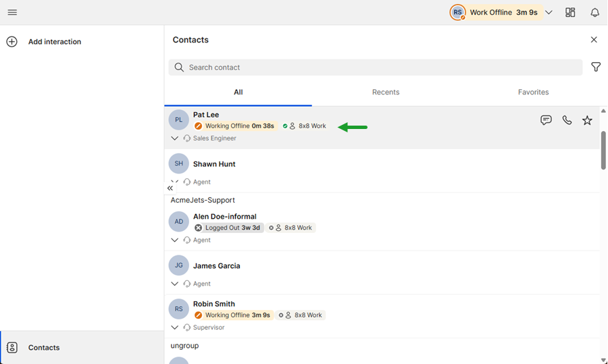Select the Robin Smith contact name
Screen dimensions: 608x364
[x=213, y=304]
